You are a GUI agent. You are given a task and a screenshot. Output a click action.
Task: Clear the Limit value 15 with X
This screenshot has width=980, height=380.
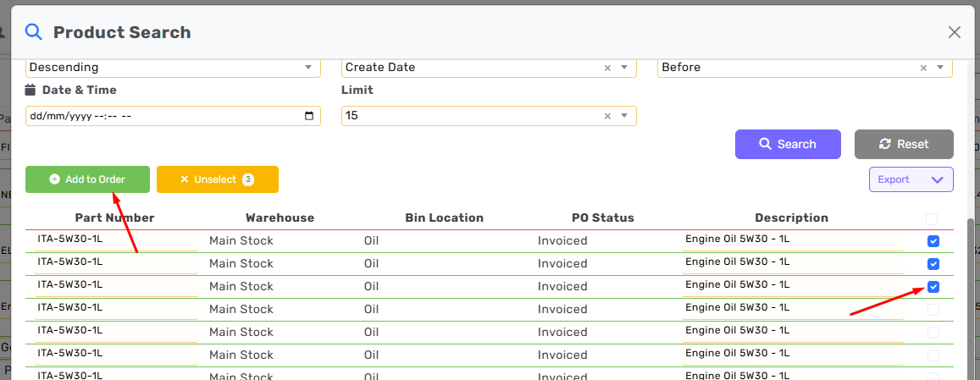click(607, 116)
